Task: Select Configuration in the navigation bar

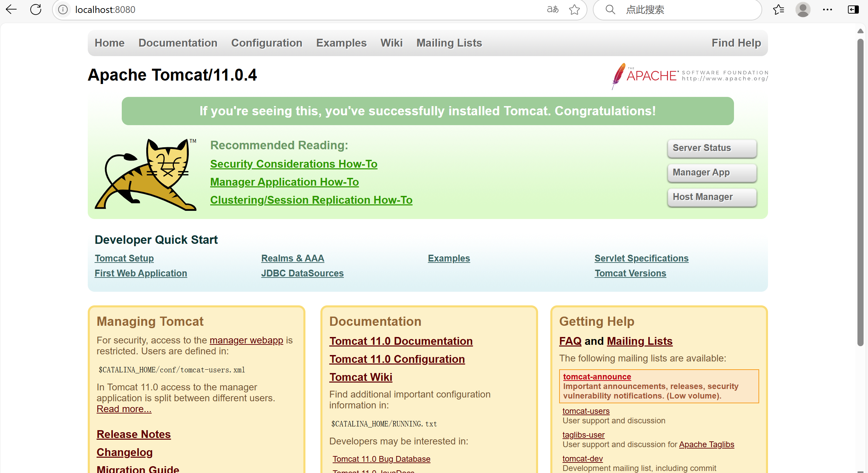Action: coord(267,43)
